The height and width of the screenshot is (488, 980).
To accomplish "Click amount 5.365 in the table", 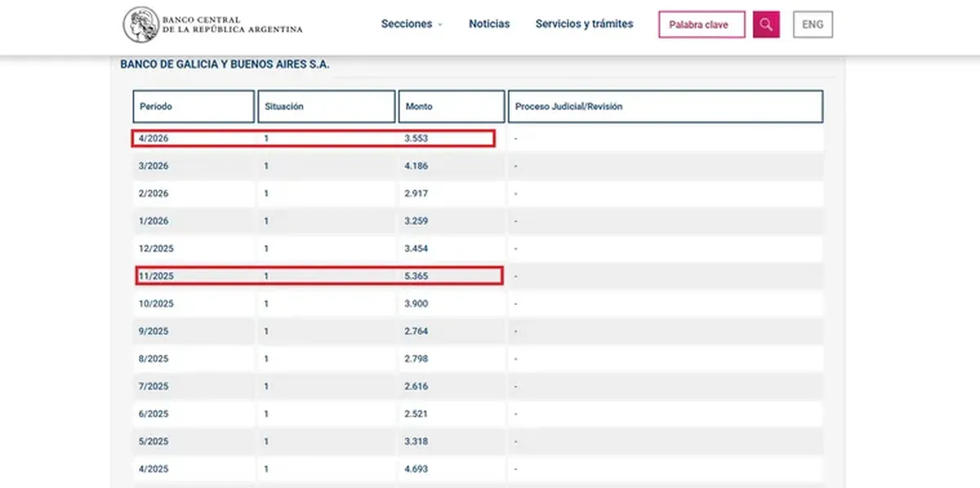I will click(416, 276).
